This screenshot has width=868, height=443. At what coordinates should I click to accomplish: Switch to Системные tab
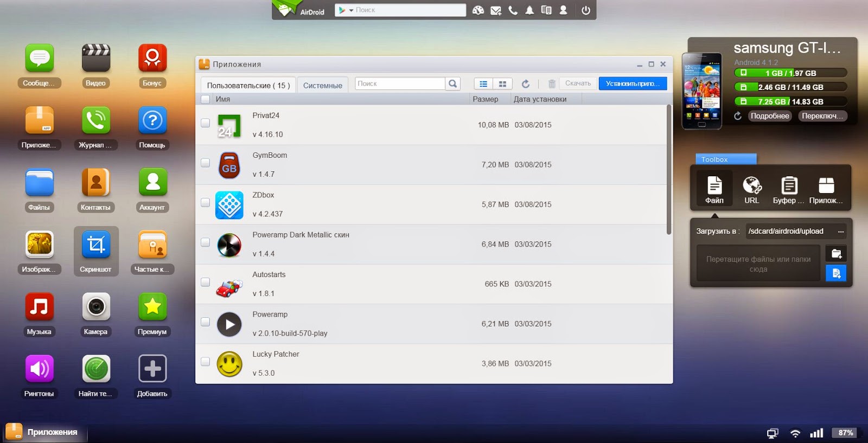[x=323, y=85]
